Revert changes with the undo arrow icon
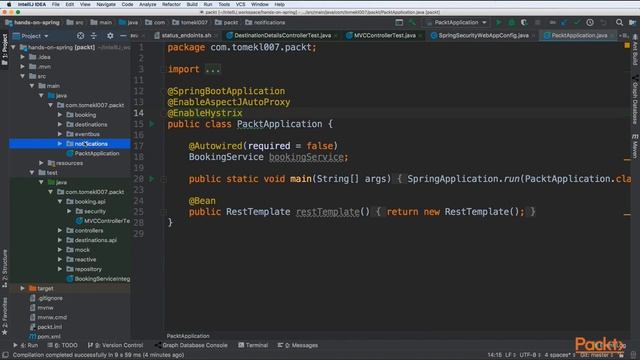 [603, 22]
